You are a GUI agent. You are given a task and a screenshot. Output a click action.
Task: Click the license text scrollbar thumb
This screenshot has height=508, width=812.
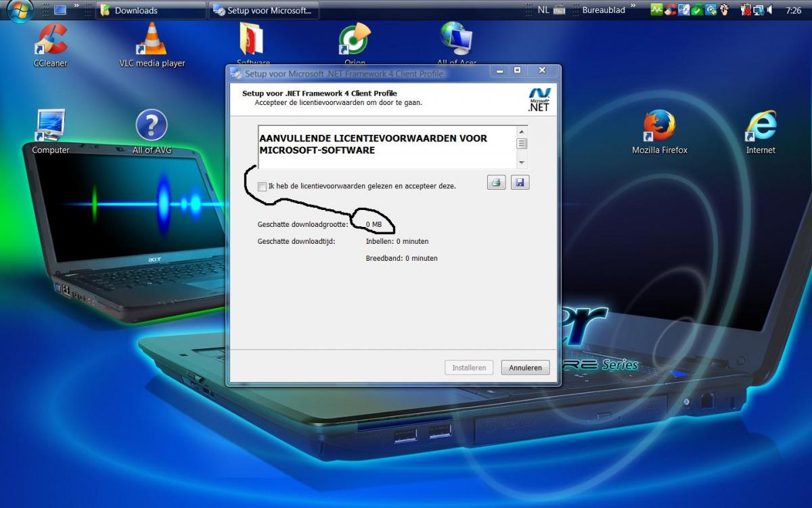click(522, 144)
